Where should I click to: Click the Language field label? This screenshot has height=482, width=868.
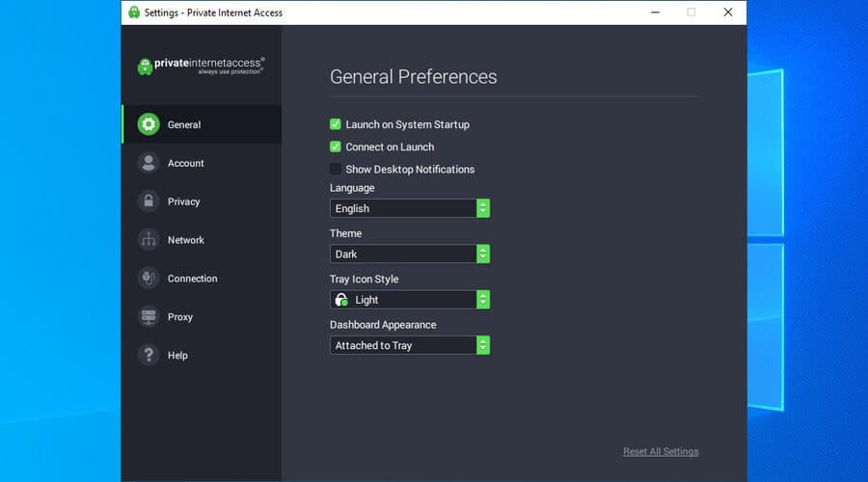352,188
